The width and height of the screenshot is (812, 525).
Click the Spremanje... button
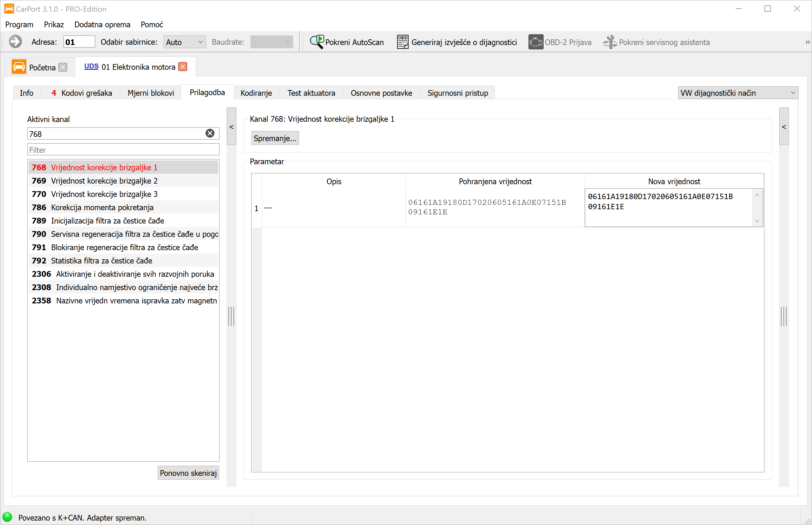(x=275, y=138)
